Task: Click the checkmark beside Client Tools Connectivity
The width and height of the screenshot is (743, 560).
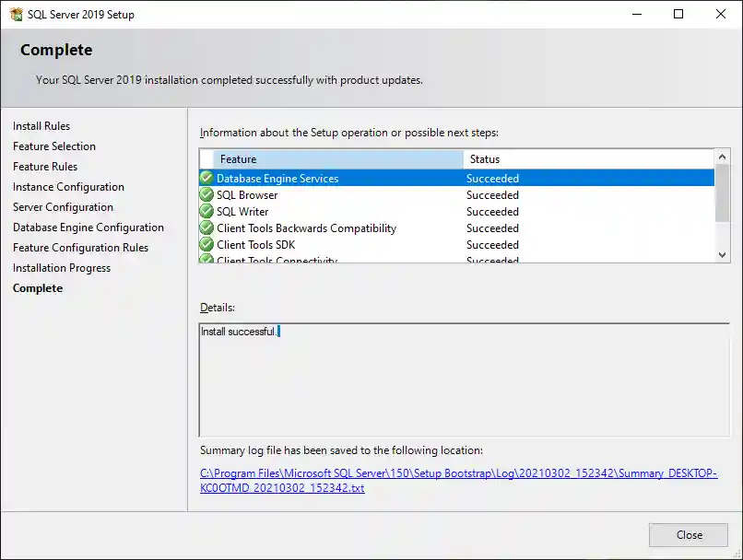Action: [206, 260]
